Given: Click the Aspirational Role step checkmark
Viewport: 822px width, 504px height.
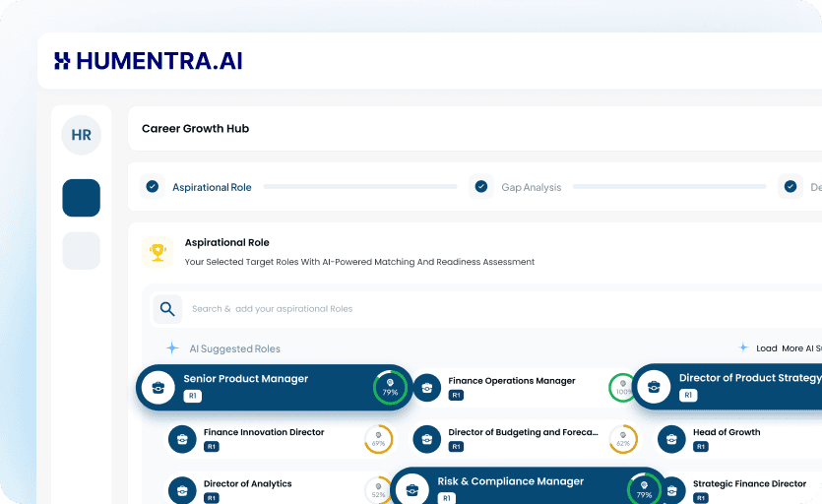Looking at the screenshot, I should tap(153, 186).
